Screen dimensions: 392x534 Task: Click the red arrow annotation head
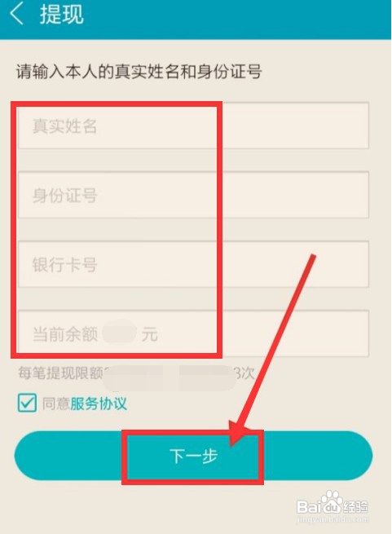240,432
